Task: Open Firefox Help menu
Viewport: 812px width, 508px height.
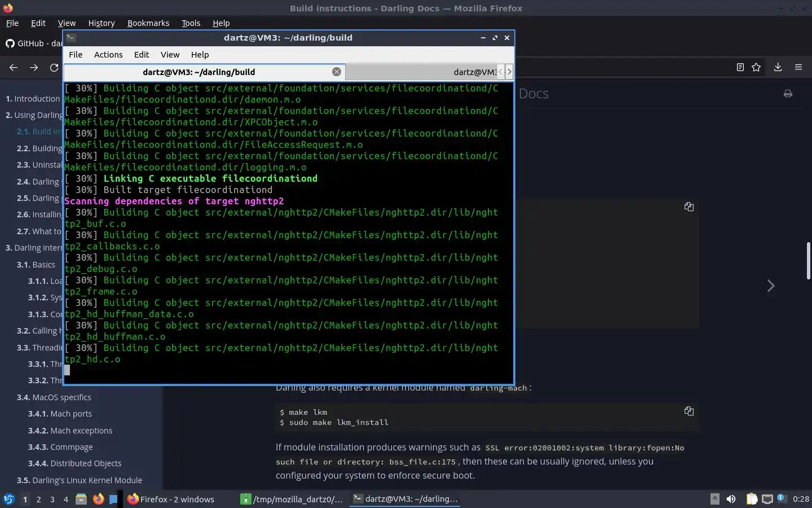Action: tap(221, 23)
